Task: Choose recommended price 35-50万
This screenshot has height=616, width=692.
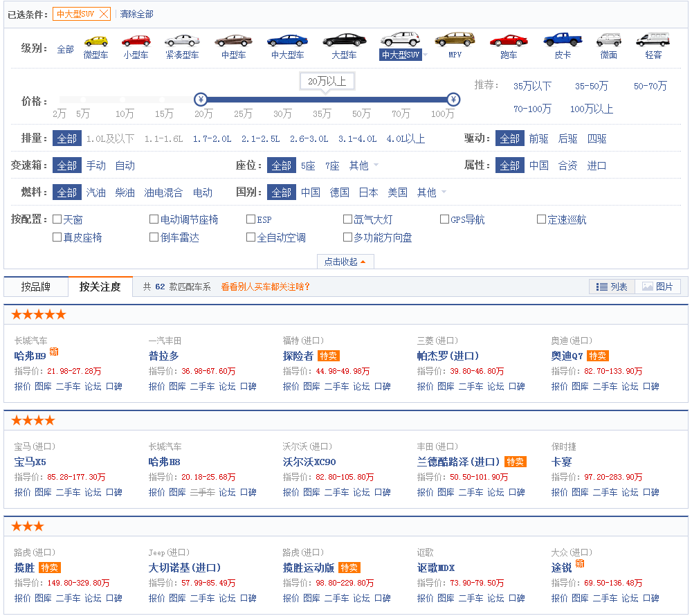Action: click(592, 86)
